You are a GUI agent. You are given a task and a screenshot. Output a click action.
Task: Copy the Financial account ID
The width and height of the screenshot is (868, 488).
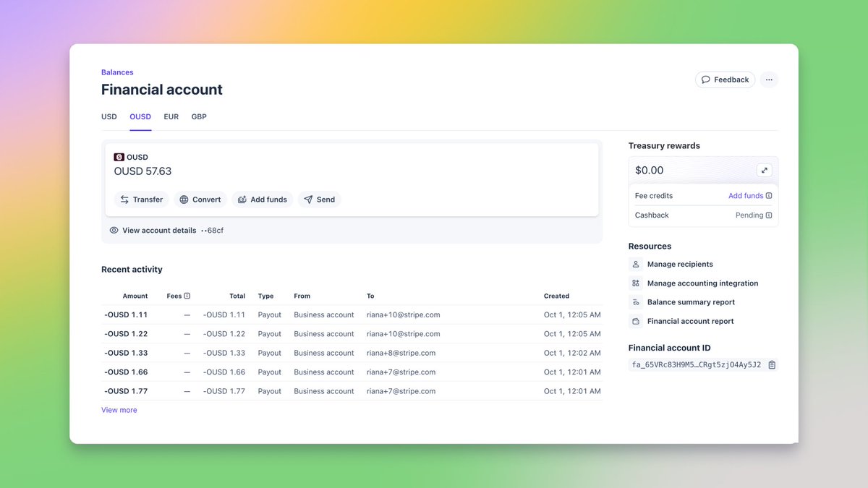point(772,365)
